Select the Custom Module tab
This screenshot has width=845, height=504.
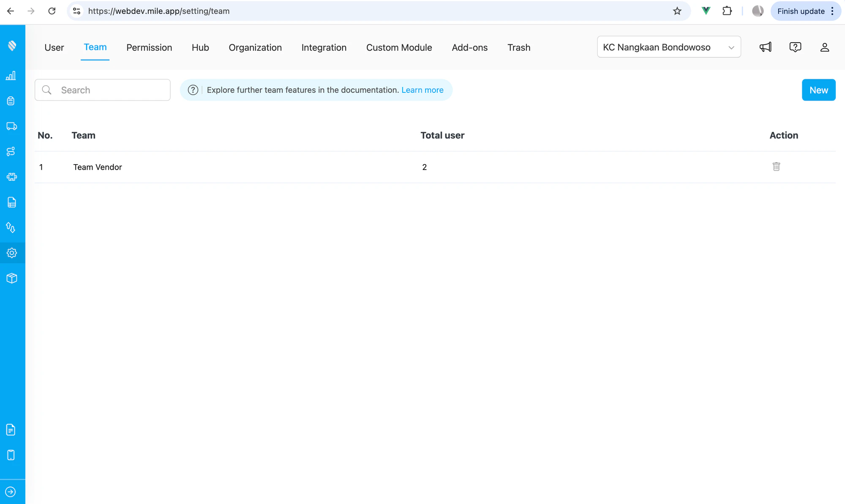click(399, 47)
